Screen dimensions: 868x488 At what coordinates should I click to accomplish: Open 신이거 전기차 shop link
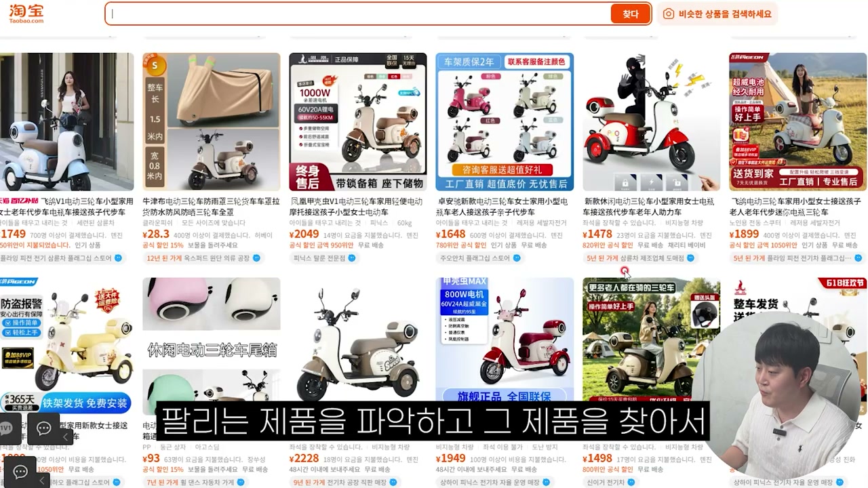(606, 483)
